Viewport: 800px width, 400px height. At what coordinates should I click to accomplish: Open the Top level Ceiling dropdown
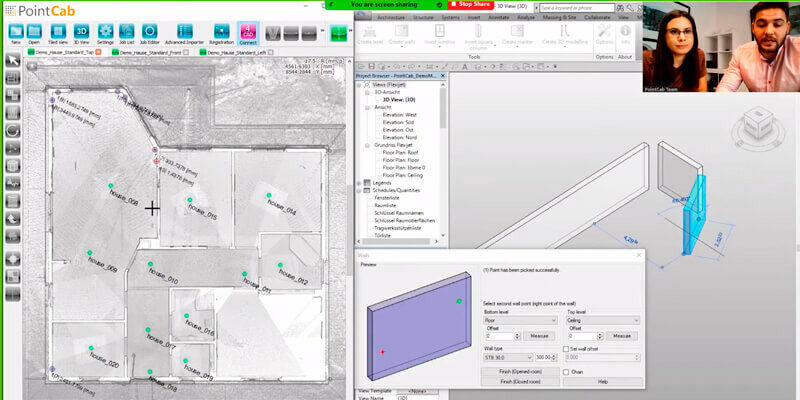(603, 320)
